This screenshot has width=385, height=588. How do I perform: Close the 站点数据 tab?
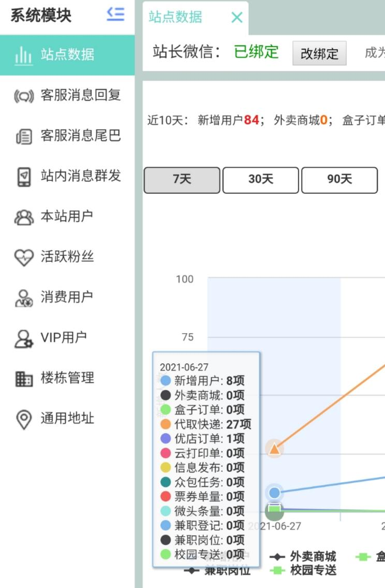(236, 18)
